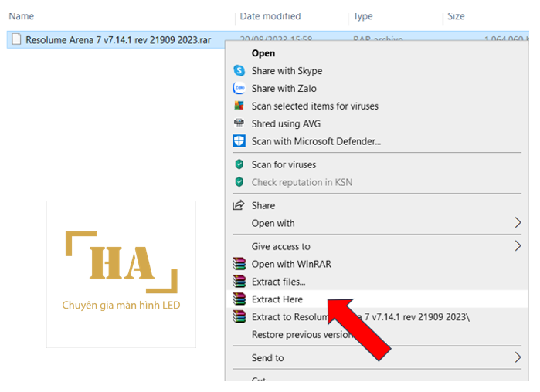
Task: Click the Microsoft Defender shield icon
Action: 239,141
